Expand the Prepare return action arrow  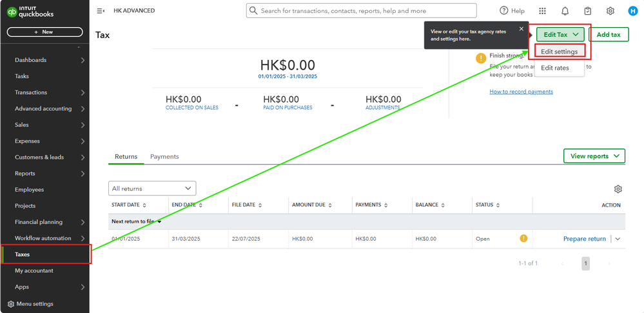618,239
